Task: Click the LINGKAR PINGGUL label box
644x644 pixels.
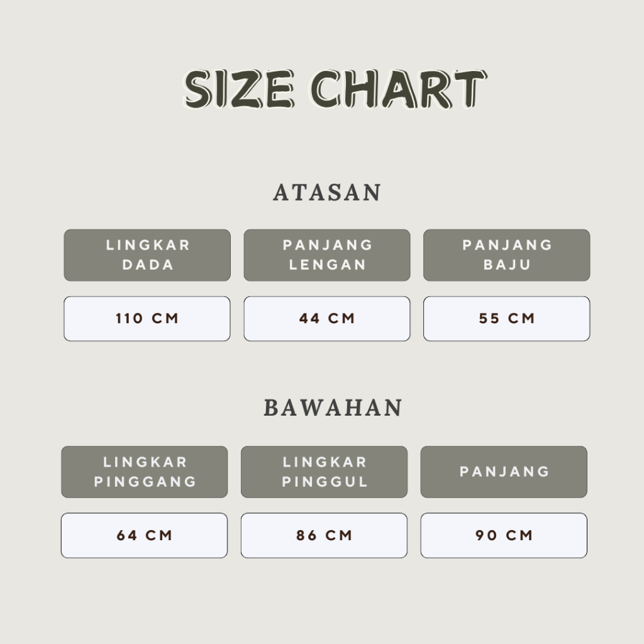Action: [324, 472]
